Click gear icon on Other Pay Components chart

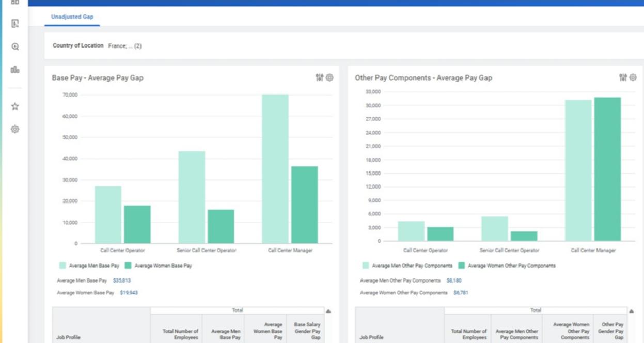(x=633, y=77)
